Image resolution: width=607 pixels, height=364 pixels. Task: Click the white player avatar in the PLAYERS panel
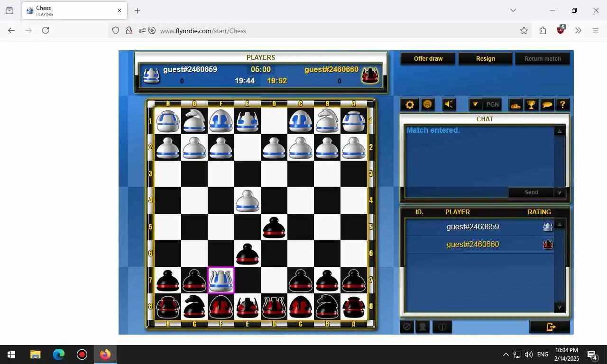coord(151,75)
